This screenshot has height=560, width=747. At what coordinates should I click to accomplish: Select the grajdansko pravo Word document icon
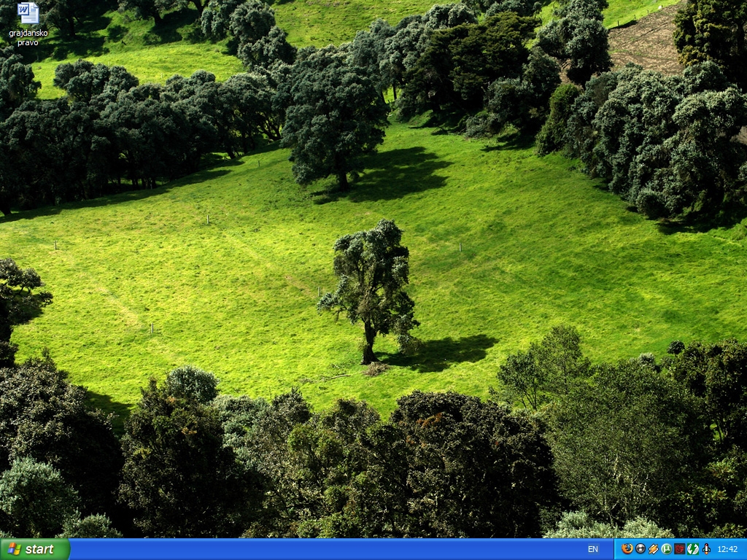point(28,24)
